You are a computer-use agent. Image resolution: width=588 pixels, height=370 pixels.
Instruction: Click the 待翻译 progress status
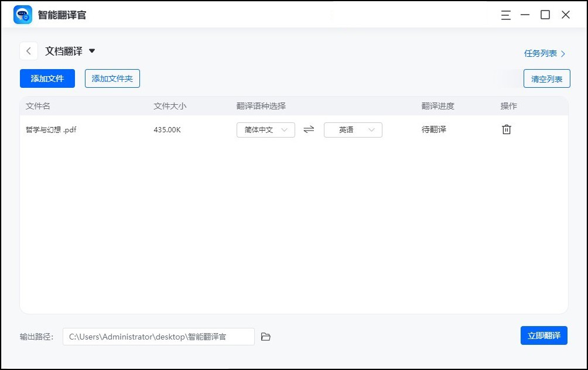click(433, 129)
